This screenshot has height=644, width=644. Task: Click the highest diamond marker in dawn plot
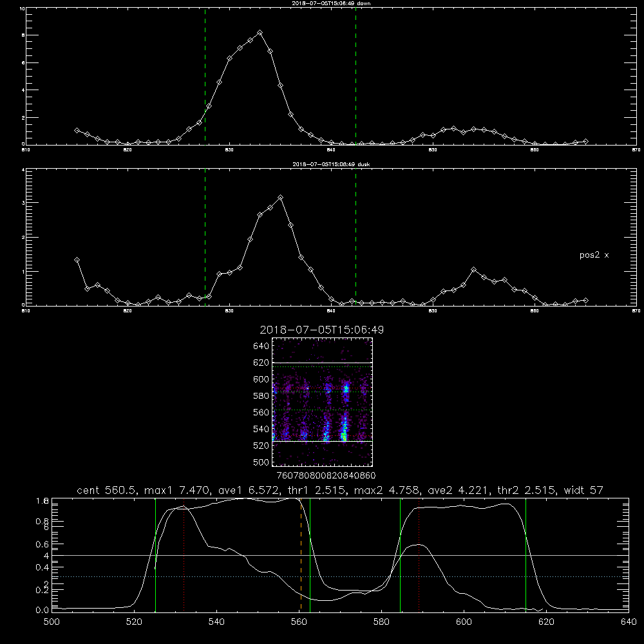(260, 32)
